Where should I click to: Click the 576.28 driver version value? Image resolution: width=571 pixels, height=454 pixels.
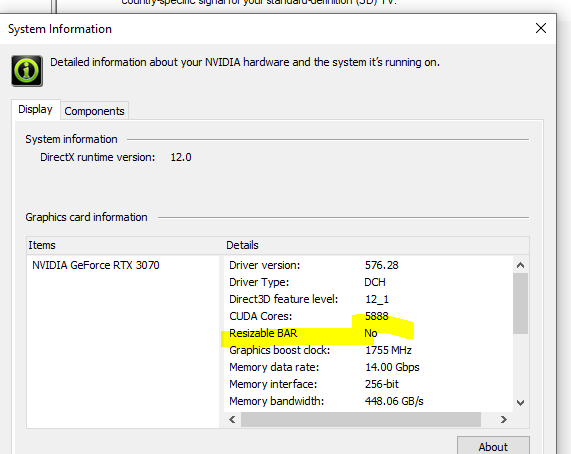pyautogui.click(x=382, y=265)
